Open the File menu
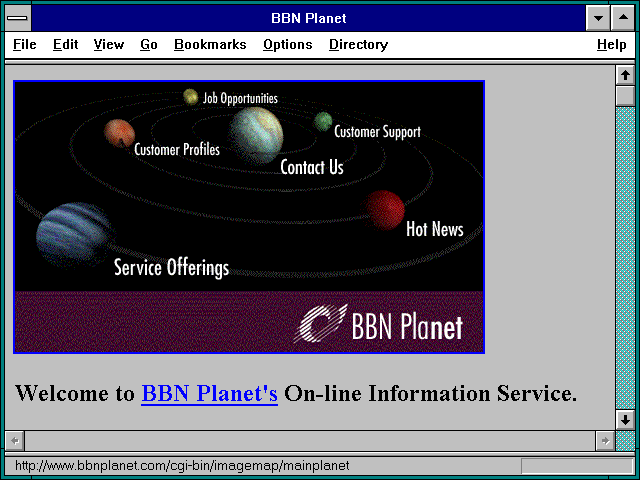 click(x=24, y=44)
